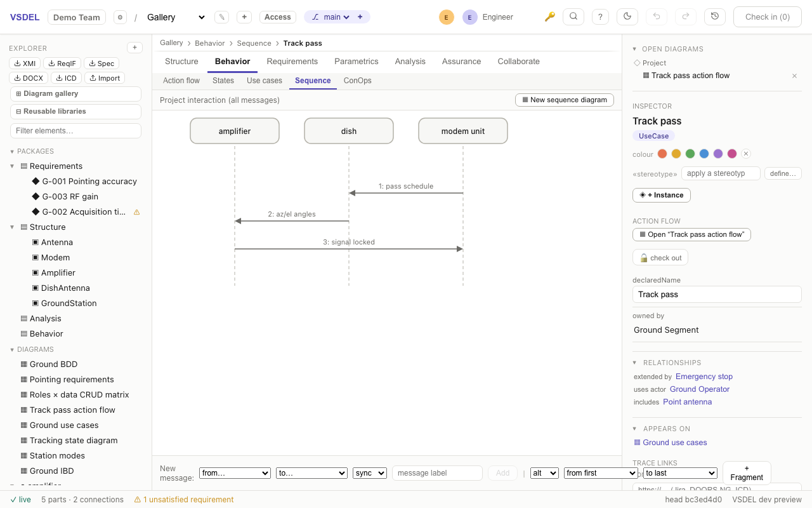Click the check out lock button
This screenshot has height=508, width=812.
660,258
